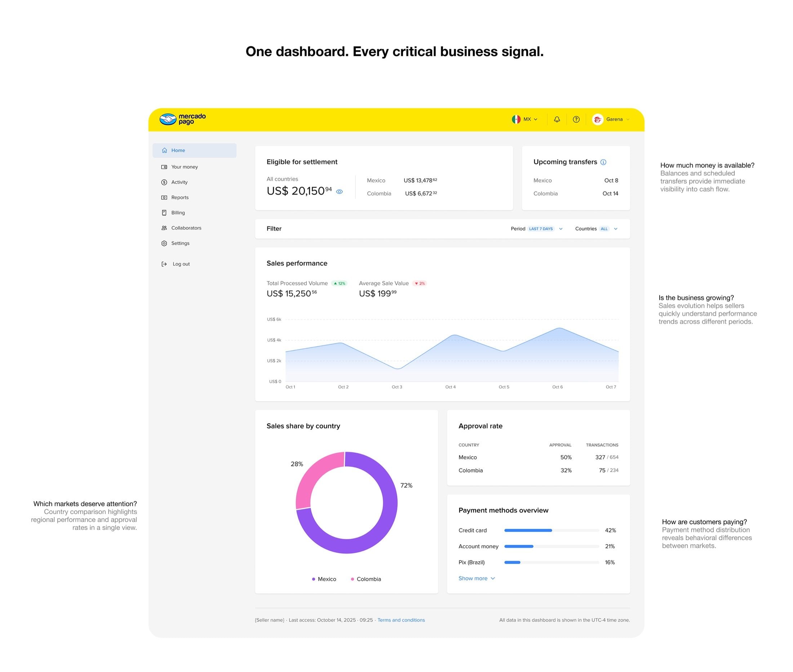Click Upcoming transfers info icon
The width and height of the screenshot is (793, 672).
pyautogui.click(x=603, y=162)
